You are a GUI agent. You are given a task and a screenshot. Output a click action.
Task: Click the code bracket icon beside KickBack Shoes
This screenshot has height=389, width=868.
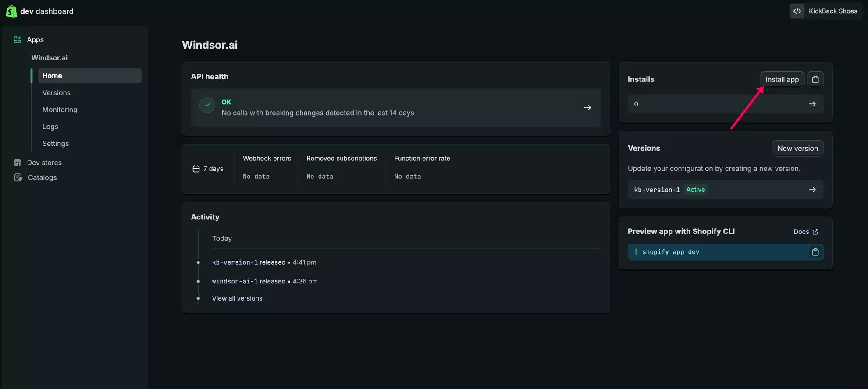797,11
